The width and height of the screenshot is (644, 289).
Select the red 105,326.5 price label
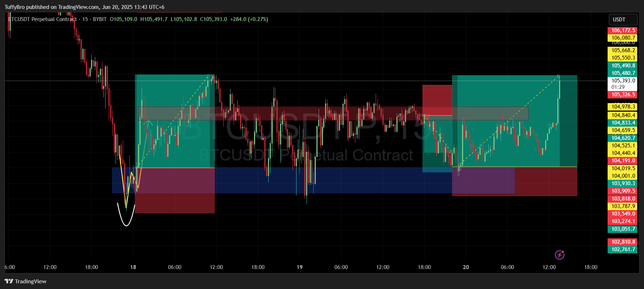point(622,95)
